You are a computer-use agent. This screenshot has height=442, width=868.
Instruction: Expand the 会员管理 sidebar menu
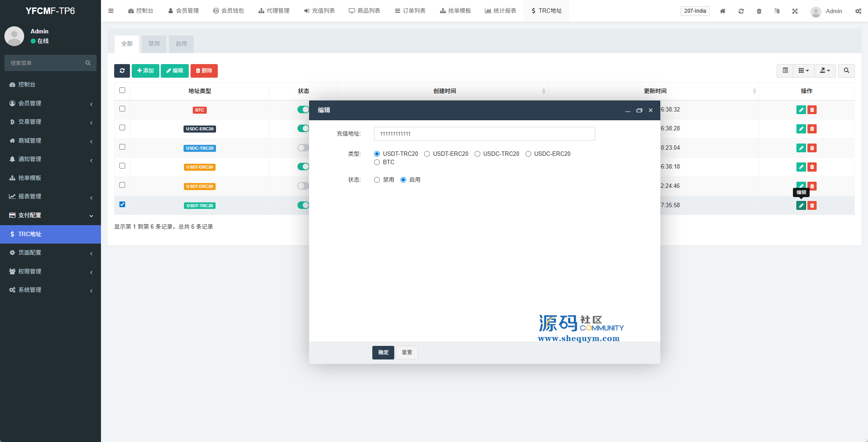50,103
